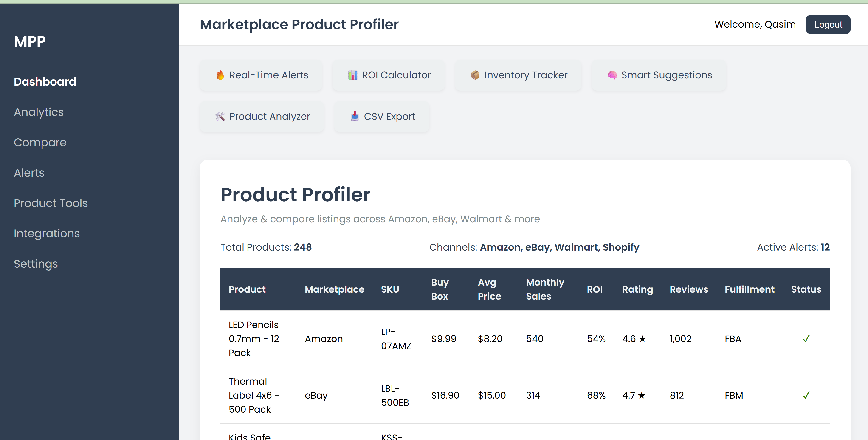Click the 1,002 reviews count

point(680,339)
